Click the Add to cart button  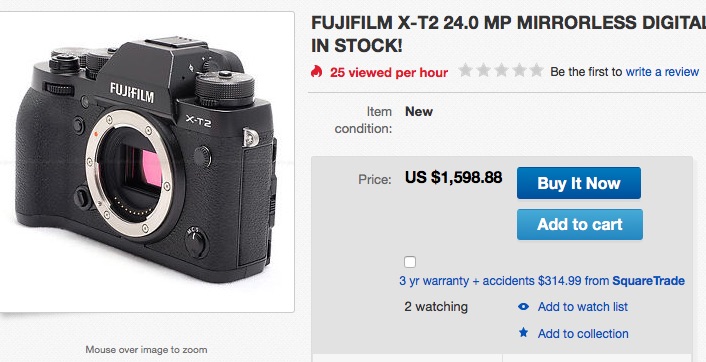(579, 224)
